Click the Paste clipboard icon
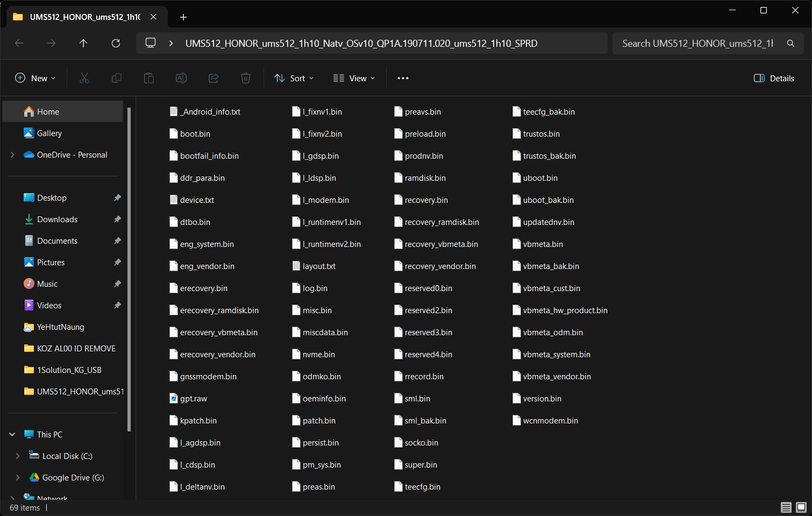The height and width of the screenshot is (516, 812). [x=149, y=78]
